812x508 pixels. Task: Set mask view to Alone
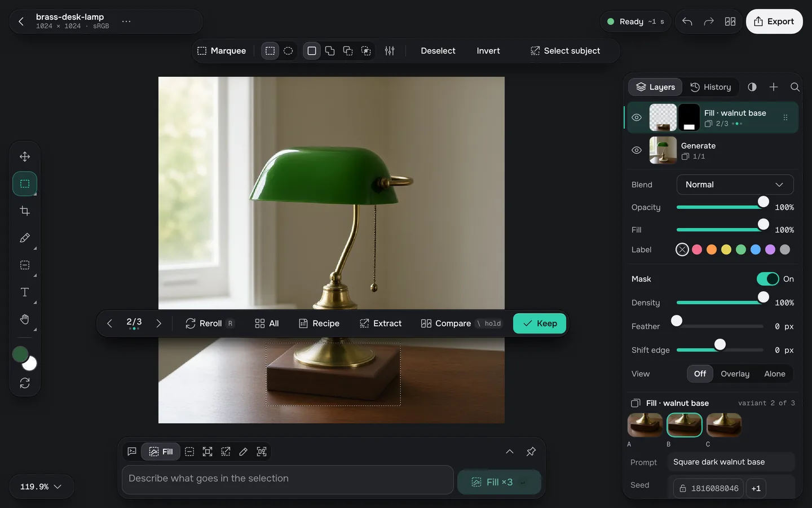click(774, 374)
